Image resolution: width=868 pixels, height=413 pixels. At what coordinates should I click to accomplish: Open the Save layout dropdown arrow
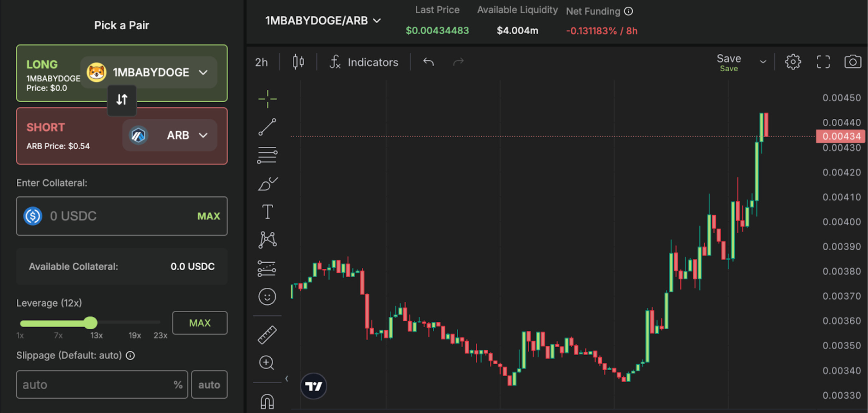pos(763,62)
